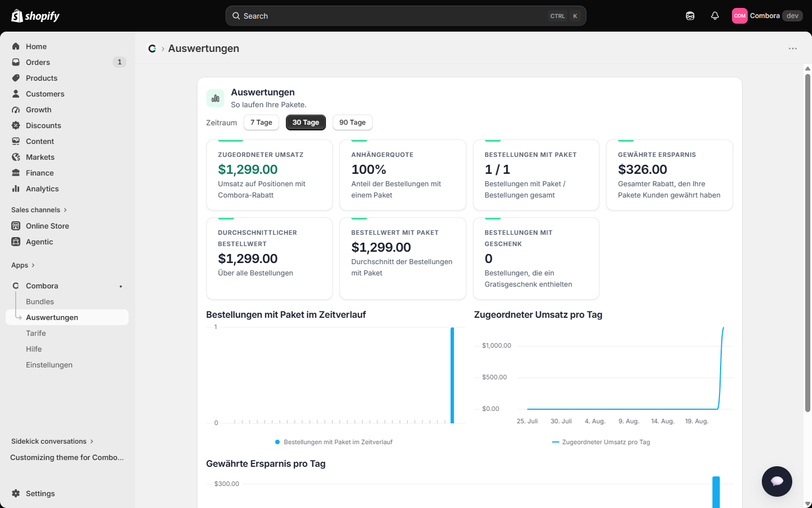Click the Combora pin dot in sidebar
Image resolution: width=812 pixels, height=508 pixels.
[121, 286]
